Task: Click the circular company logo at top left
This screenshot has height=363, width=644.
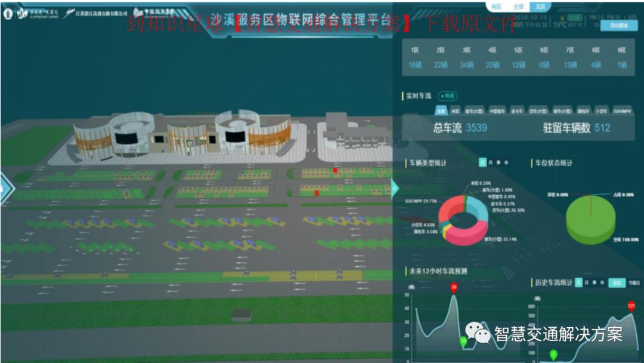Action: pos(8,14)
